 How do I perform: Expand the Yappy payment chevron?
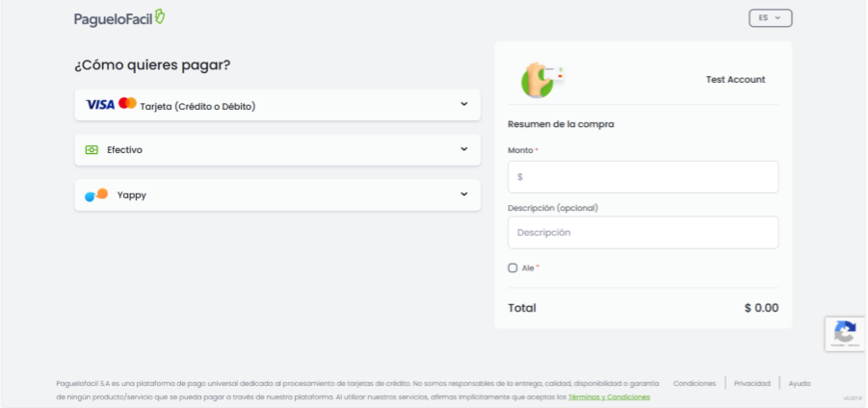pos(463,194)
